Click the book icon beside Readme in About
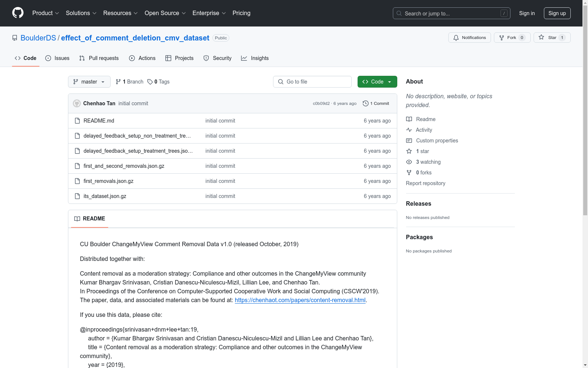The height and width of the screenshot is (368, 588). pos(409,119)
